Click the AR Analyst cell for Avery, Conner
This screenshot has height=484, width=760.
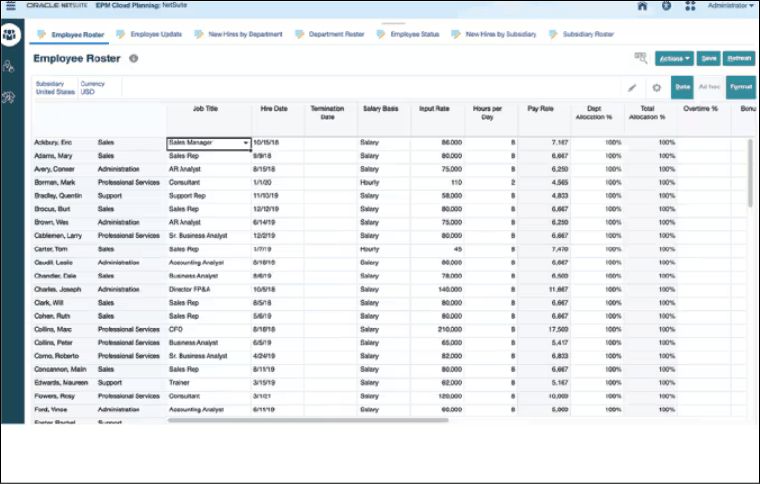click(x=209, y=170)
